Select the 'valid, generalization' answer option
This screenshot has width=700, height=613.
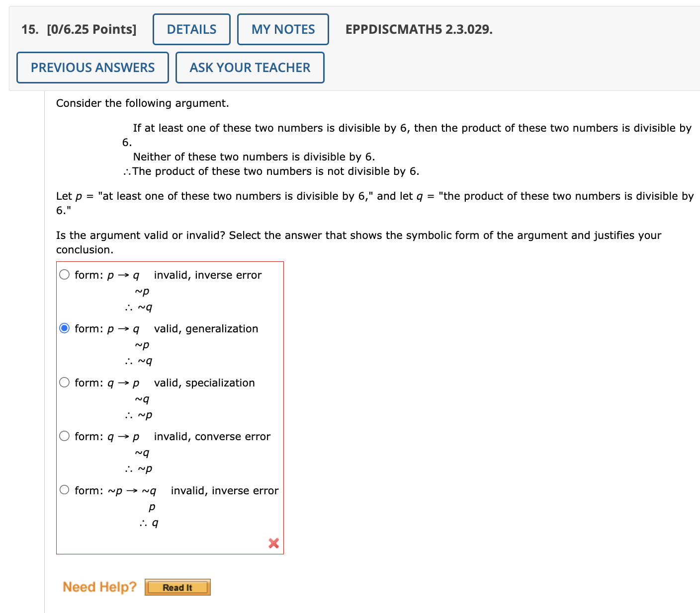point(65,328)
